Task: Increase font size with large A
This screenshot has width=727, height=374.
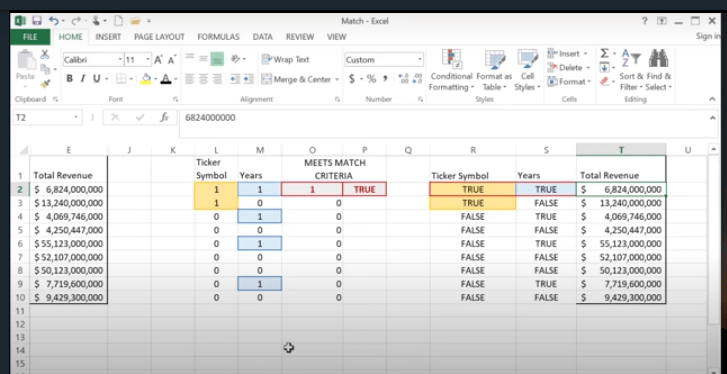Action: pyautogui.click(x=158, y=60)
